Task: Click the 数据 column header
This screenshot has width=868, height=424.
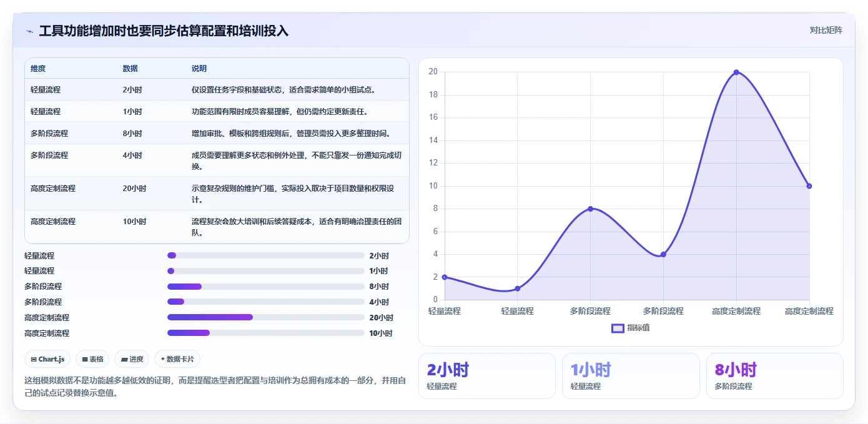Action: [x=131, y=69]
